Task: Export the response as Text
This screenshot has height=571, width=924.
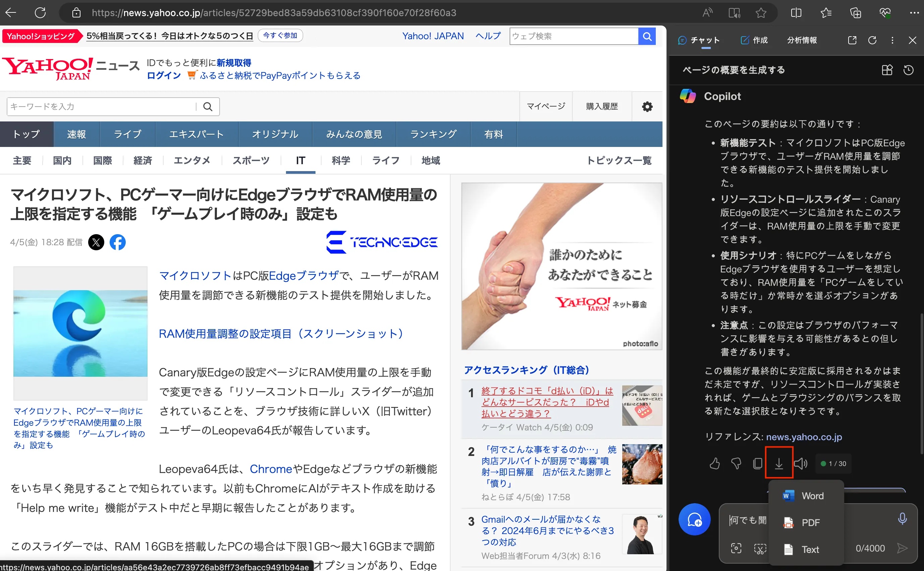Action: [x=806, y=550]
